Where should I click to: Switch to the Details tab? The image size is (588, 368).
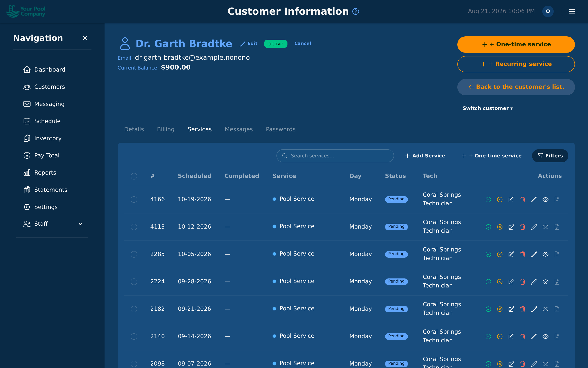134,129
